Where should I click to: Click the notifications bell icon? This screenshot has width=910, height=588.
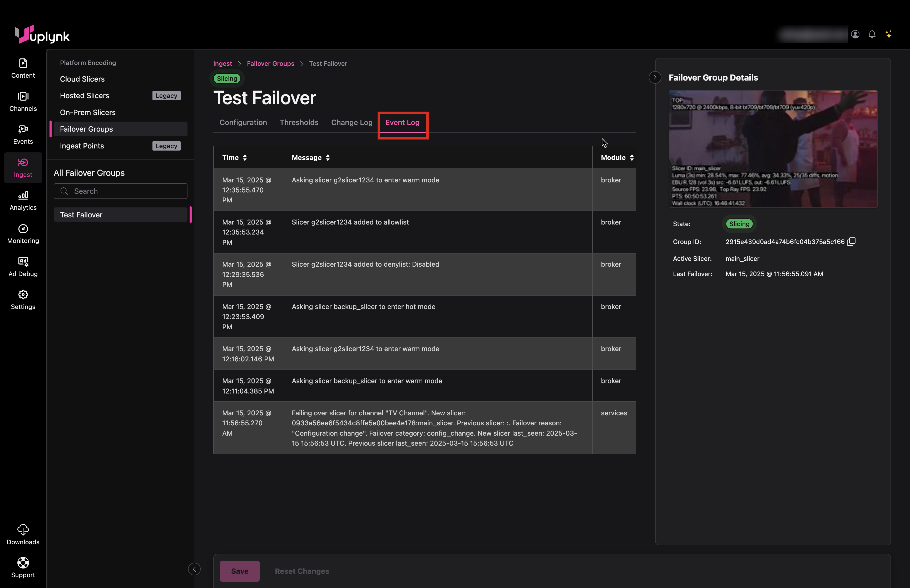(872, 34)
